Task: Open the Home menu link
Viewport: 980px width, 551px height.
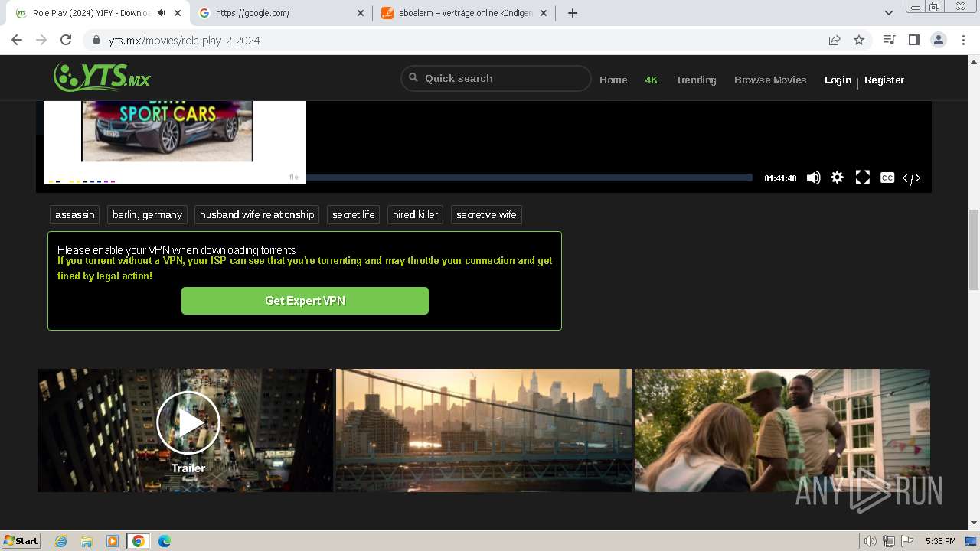Action: [x=613, y=80]
